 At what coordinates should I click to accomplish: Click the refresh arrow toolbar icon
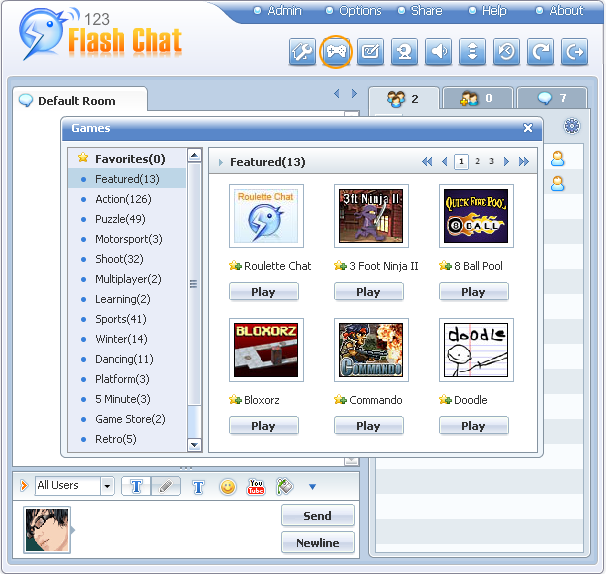click(540, 52)
